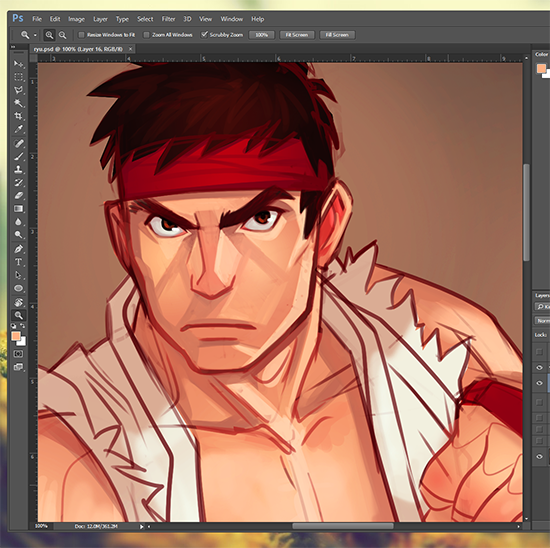Click the status bar zoom percentage field
Image resolution: width=550 pixels, height=548 pixels.
pos(41,526)
